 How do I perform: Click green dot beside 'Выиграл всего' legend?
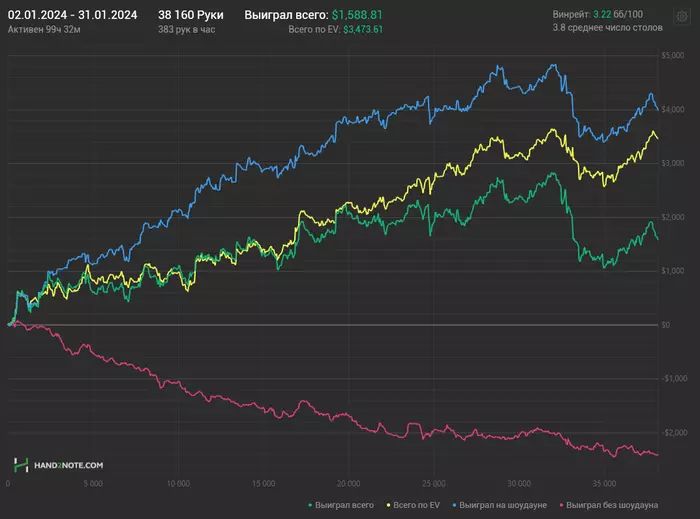click(311, 505)
